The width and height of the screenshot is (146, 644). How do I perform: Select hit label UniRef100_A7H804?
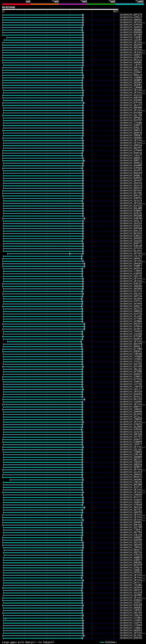pyautogui.click(x=131, y=326)
